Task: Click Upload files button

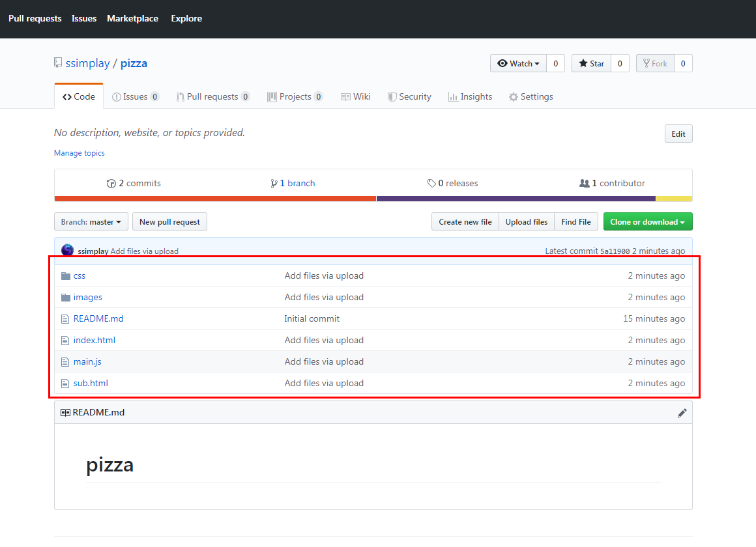Action: [527, 221]
